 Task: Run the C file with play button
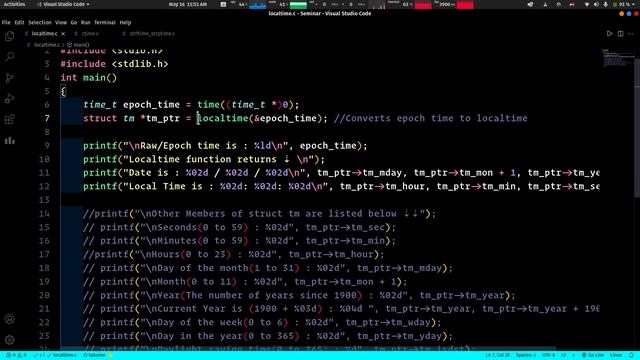point(609,33)
